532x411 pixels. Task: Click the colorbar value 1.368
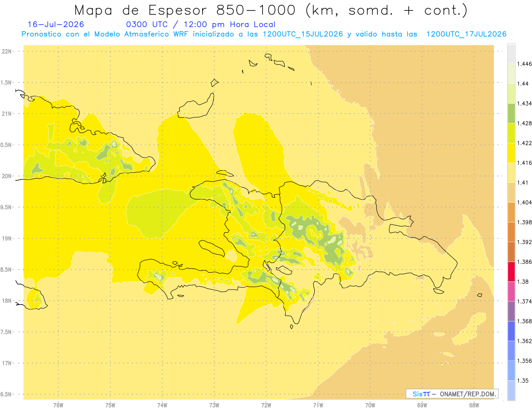click(525, 321)
